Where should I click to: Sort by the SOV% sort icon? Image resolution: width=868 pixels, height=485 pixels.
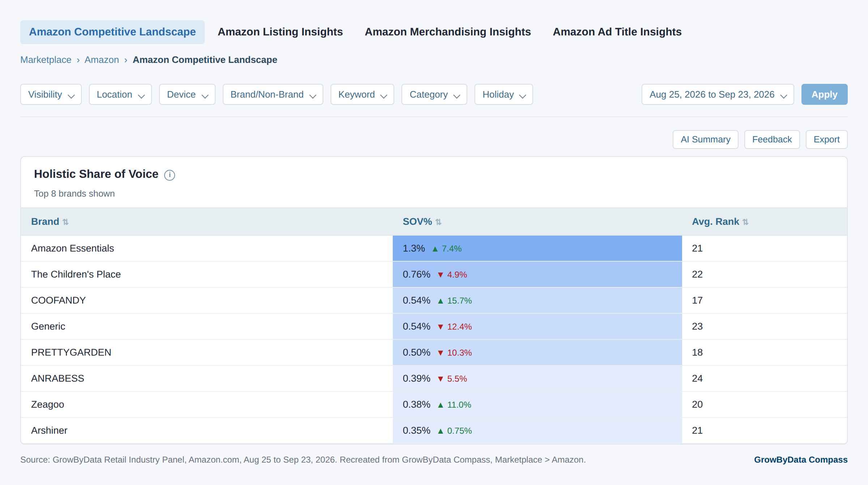tap(438, 222)
